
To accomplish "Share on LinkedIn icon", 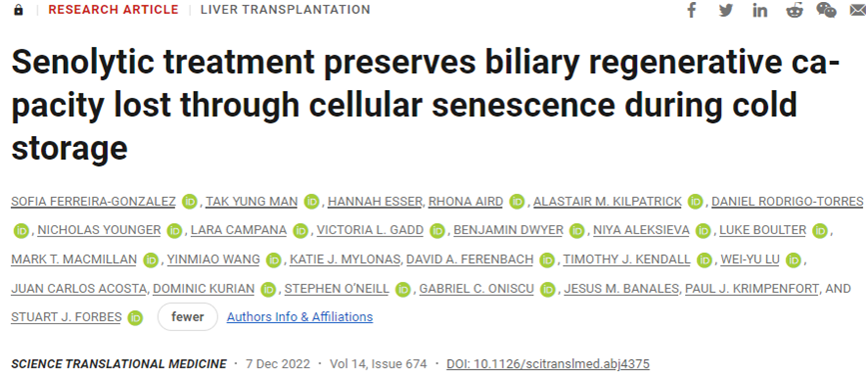I will coord(760,11).
